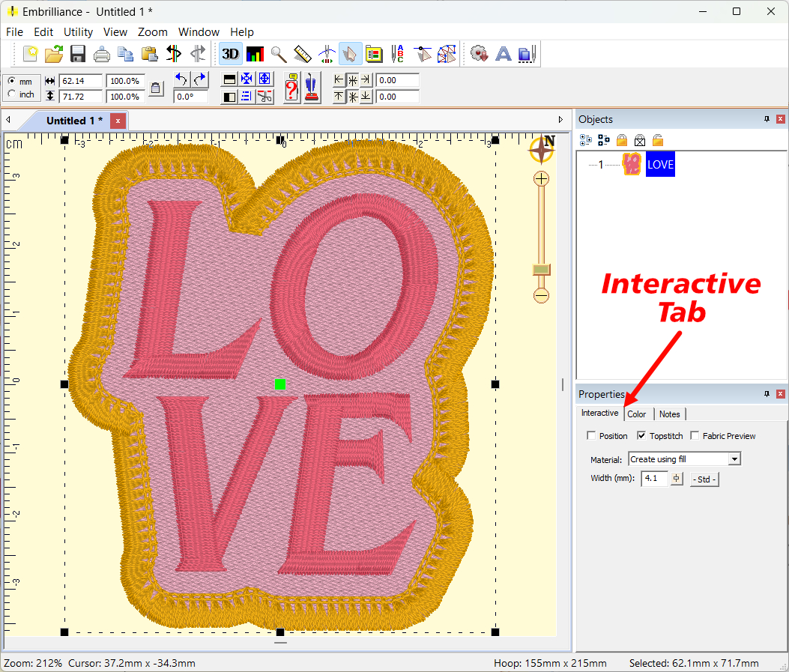Click the closed padlock in Objects panel

[x=622, y=140]
